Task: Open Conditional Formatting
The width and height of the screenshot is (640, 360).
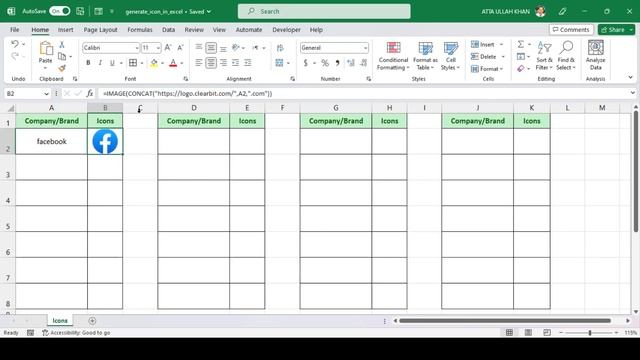Action: (393, 56)
